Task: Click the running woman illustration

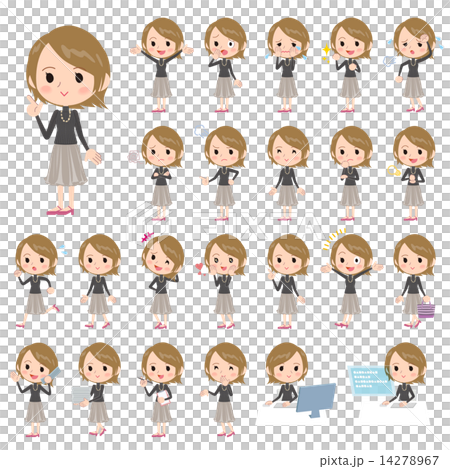Action: coord(37,281)
